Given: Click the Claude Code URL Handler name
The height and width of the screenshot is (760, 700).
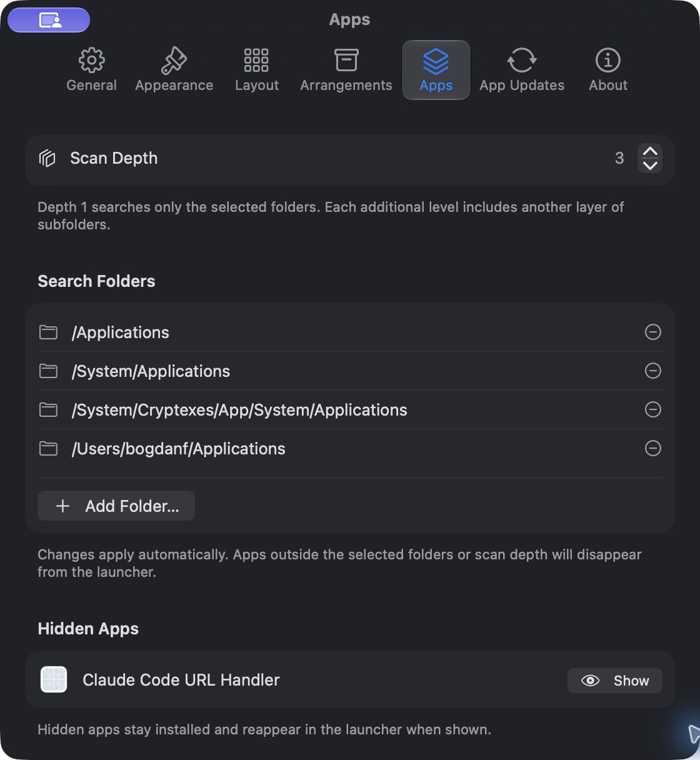Looking at the screenshot, I should point(181,680).
